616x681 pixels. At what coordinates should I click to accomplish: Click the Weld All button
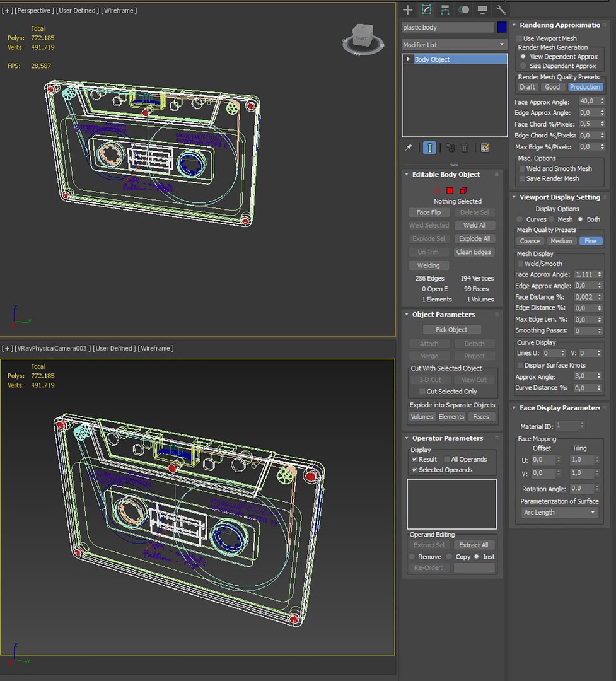[x=474, y=225]
